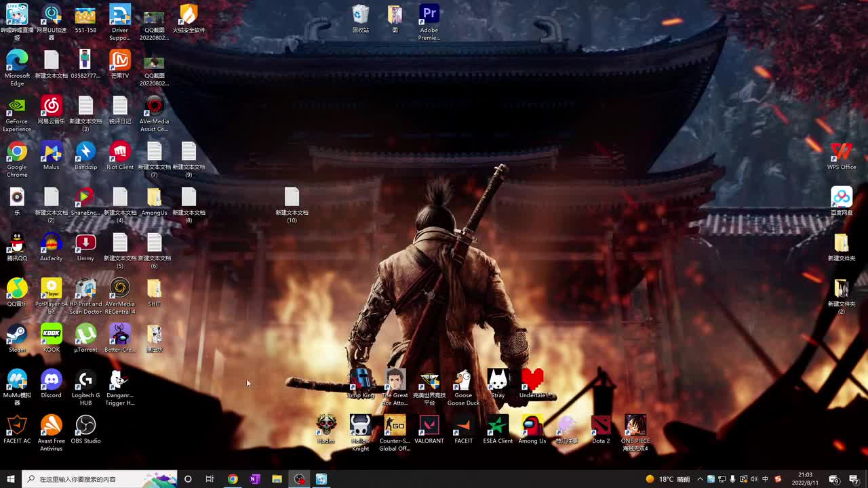The image size is (868, 488).
Task: Select the AmongUs folder icon
Action: [154, 201]
